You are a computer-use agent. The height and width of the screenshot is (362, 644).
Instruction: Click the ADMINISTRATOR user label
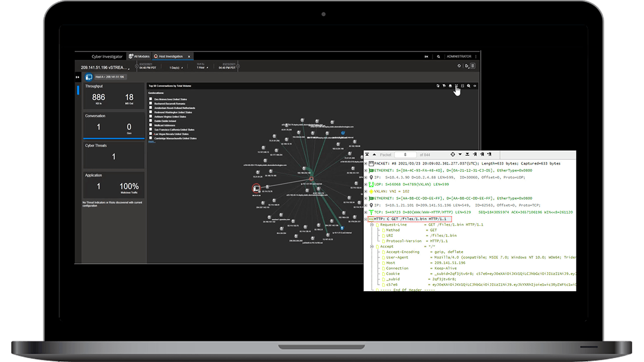[x=458, y=56]
